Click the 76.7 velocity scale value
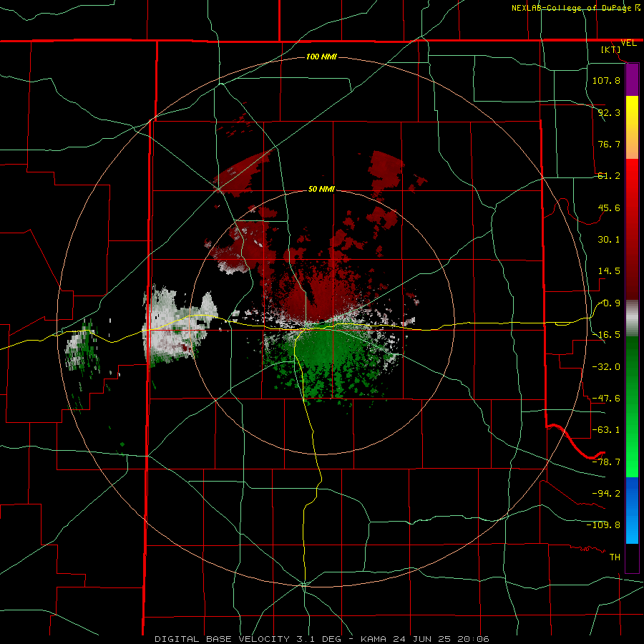This screenshot has height=644, width=644. coord(609,144)
